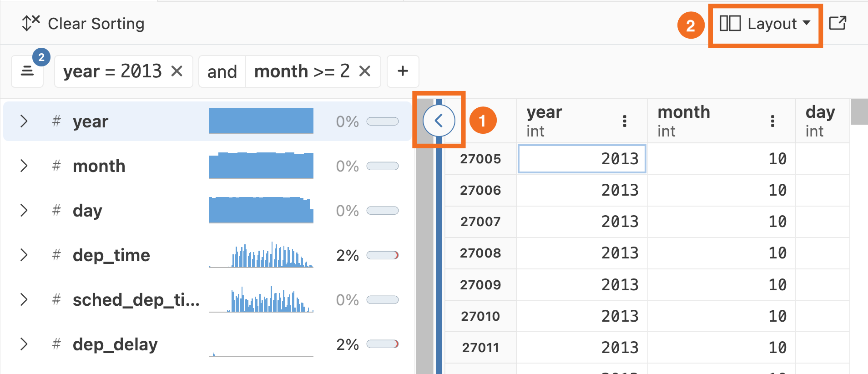Viewport: 868px width, 374px height.
Task: Add a new filter with the plus button
Action: tap(403, 71)
